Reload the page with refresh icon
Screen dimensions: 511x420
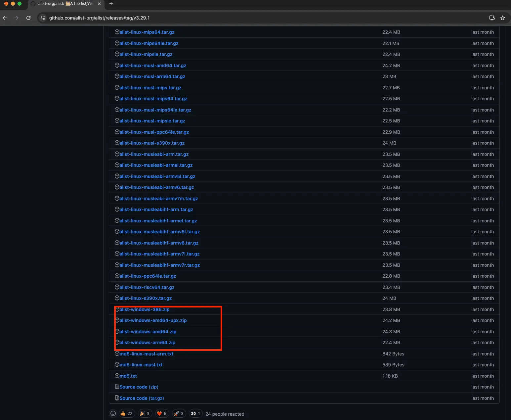pyautogui.click(x=28, y=18)
